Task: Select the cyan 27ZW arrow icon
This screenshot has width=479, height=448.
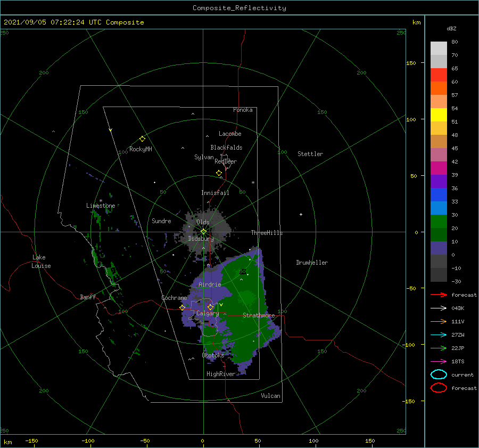Action: 439,335
